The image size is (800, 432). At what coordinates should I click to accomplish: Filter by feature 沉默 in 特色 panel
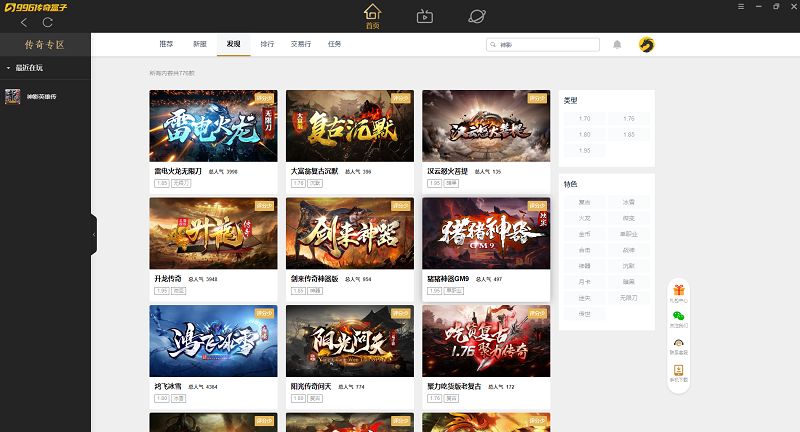coord(629,266)
